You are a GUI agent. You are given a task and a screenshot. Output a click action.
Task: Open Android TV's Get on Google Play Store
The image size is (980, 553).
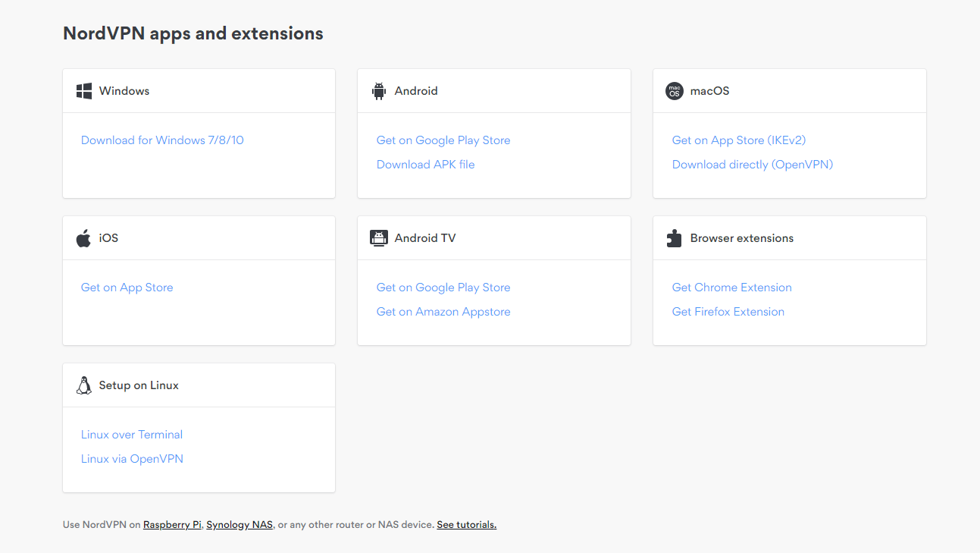click(x=443, y=287)
